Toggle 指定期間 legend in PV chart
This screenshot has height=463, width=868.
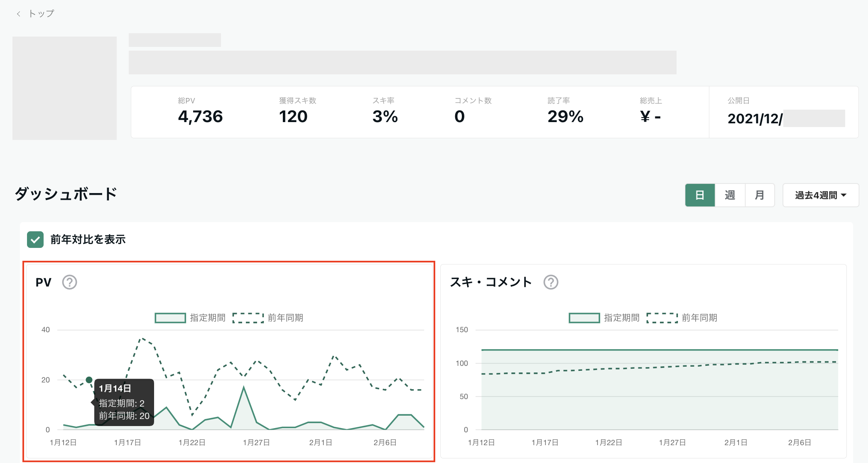(190, 318)
